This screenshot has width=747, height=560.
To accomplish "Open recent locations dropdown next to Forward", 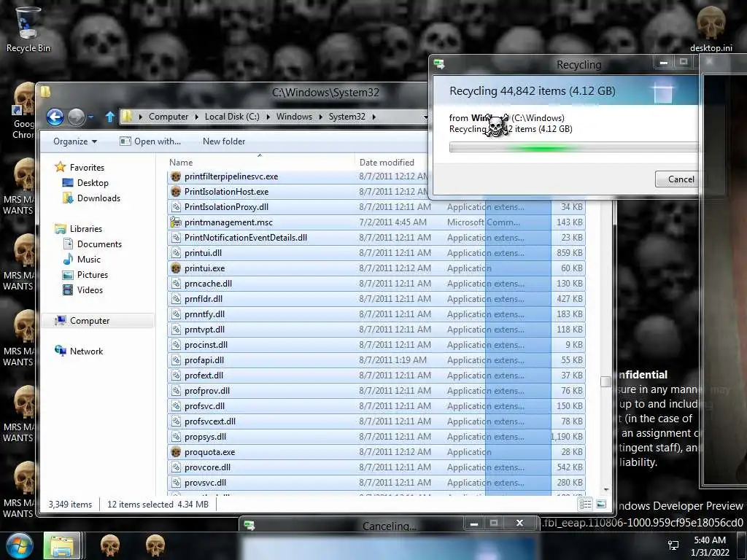I will tap(90, 117).
